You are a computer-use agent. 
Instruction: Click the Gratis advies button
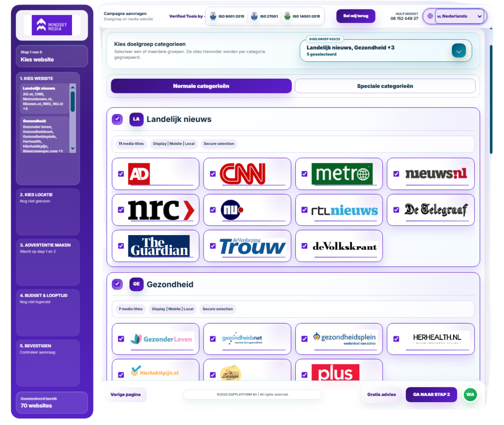tap(382, 395)
